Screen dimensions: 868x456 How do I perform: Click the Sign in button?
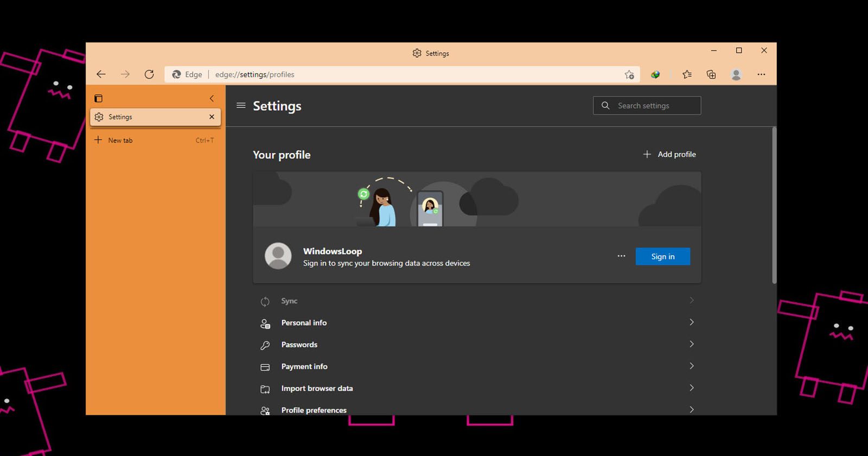pos(663,256)
